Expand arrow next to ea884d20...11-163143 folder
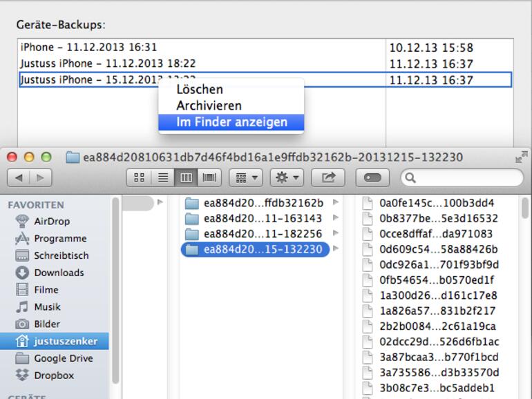 click(336, 217)
